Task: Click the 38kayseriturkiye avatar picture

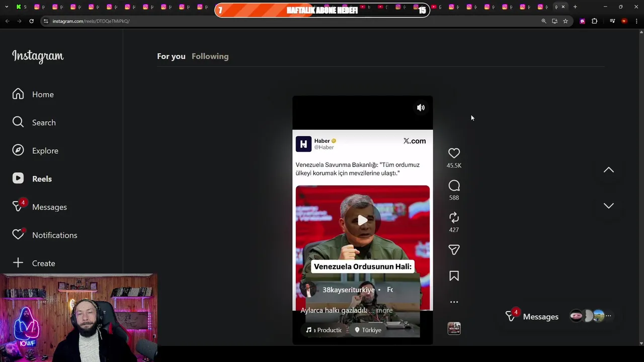Action: (308, 290)
